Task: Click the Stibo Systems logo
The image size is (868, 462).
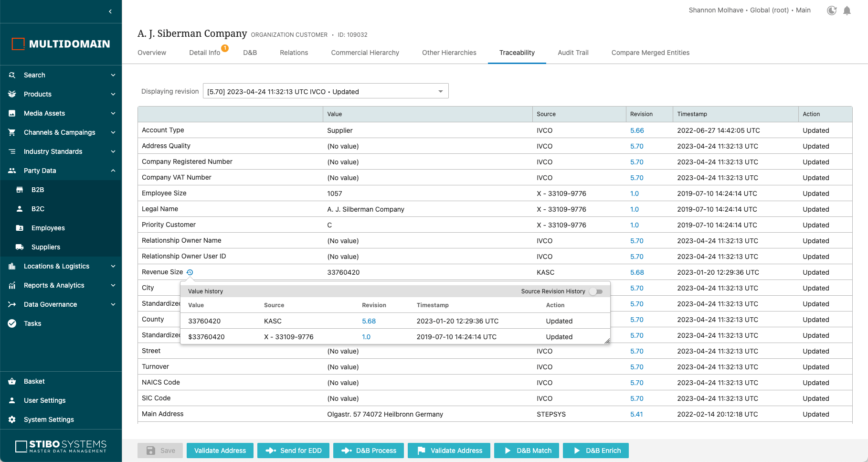Action: 61,446
